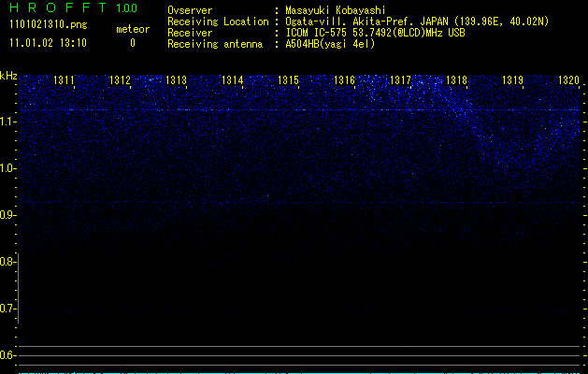The height and width of the screenshot is (374, 588).
Task: Click the date stamp 11.01.02 13:10
Action: click(x=48, y=43)
